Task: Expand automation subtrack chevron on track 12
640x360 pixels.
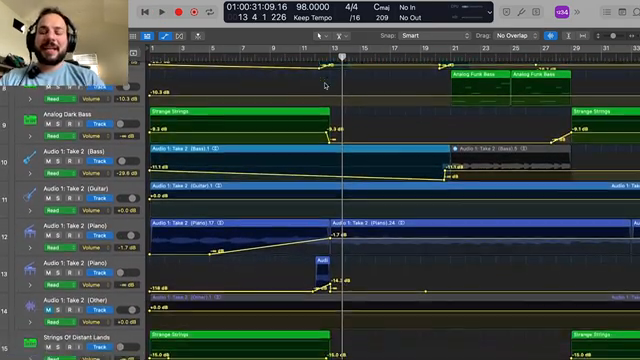Action: pos(30,248)
